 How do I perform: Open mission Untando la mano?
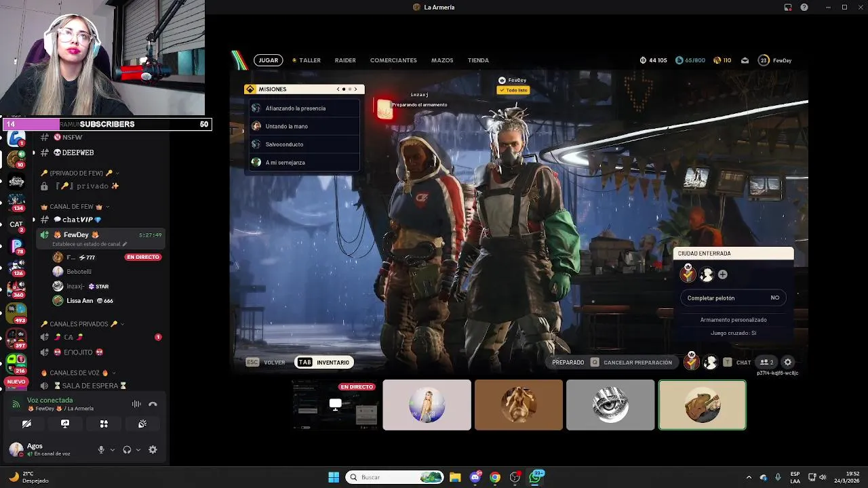point(304,126)
